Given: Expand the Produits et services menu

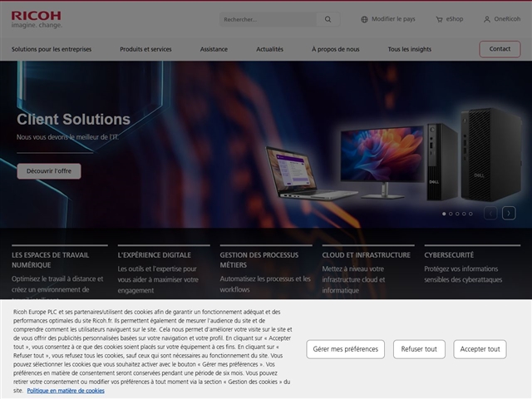Looking at the screenshot, I should pyautogui.click(x=145, y=49).
